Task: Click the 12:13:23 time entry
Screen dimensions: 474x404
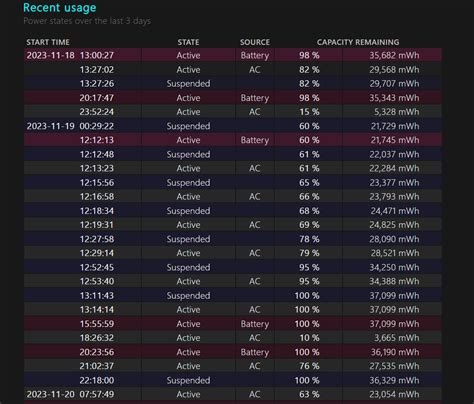Action: pyautogui.click(x=97, y=168)
